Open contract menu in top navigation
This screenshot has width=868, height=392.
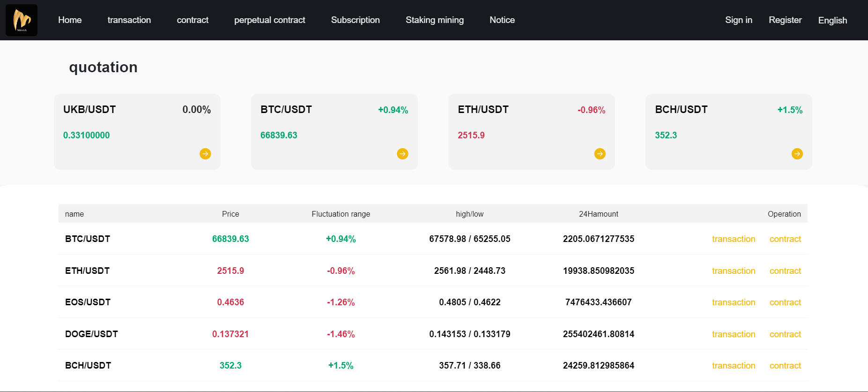tap(193, 20)
